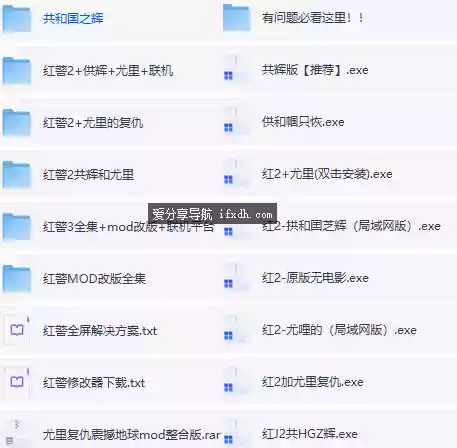This screenshot has width=457, height=448.
Task: Click exe icon for 供和帼只恢.exe
Action: [236, 120]
